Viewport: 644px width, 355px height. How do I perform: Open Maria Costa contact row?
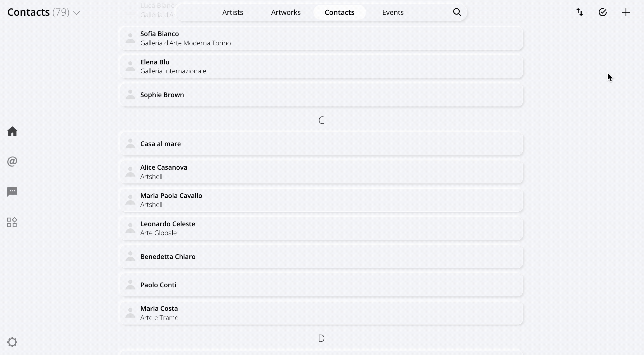click(321, 313)
